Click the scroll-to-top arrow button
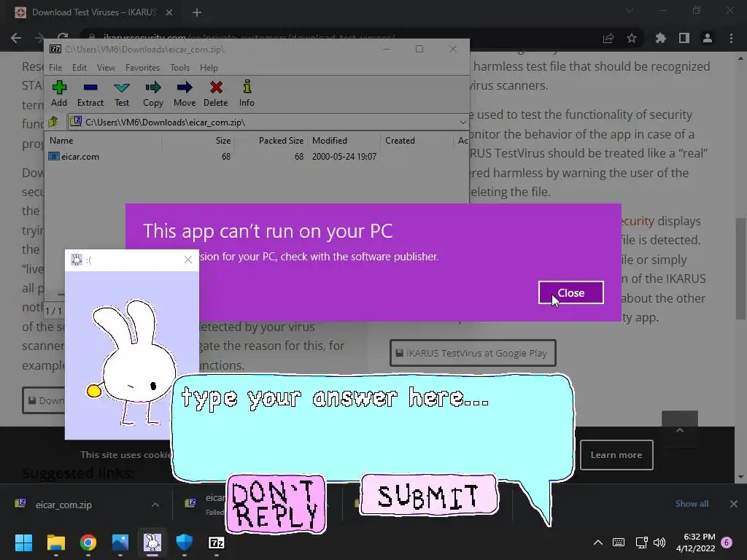The width and height of the screenshot is (747, 560). pyautogui.click(x=680, y=429)
